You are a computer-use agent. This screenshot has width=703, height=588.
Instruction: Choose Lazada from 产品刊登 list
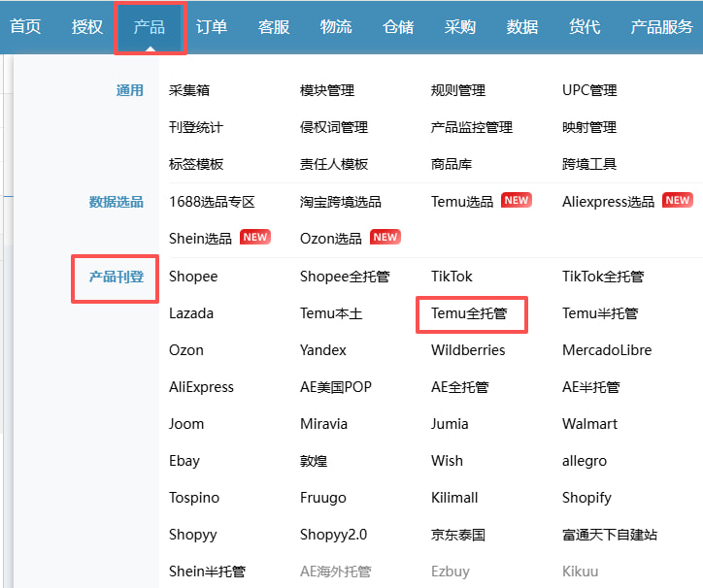tap(191, 313)
